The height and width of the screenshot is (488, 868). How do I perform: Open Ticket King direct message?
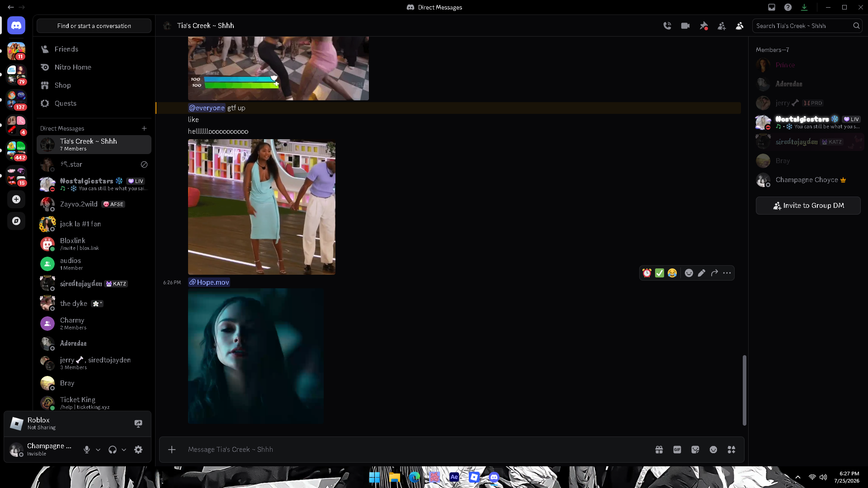[x=94, y=403]
